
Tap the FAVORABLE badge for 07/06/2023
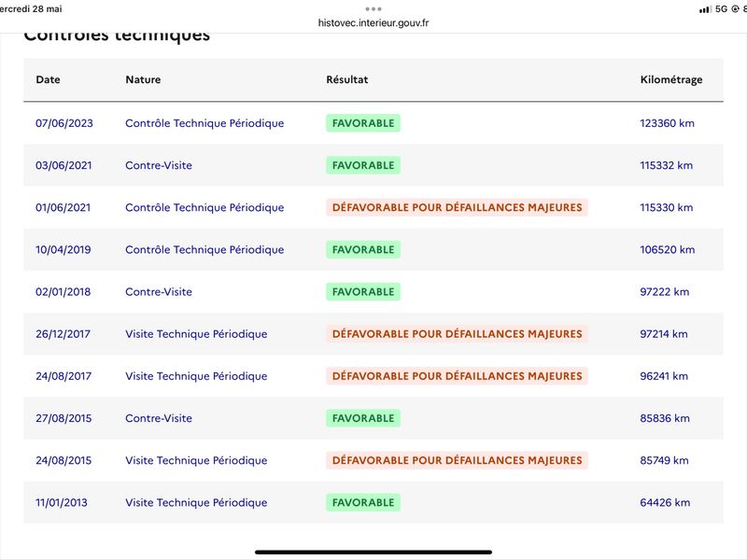tap(363, 123)
